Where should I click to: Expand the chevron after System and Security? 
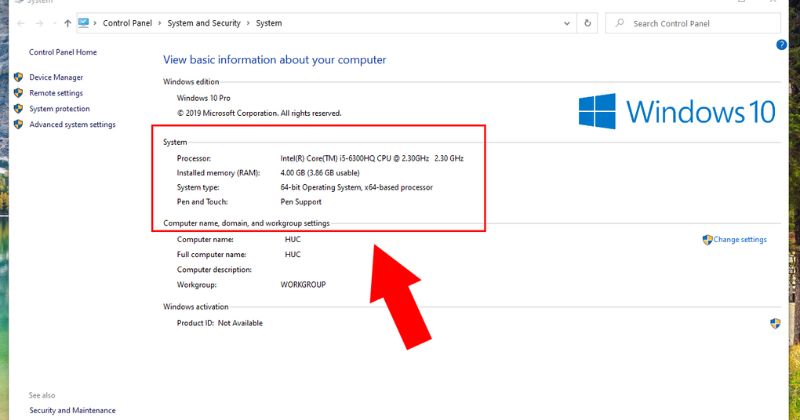248,23
